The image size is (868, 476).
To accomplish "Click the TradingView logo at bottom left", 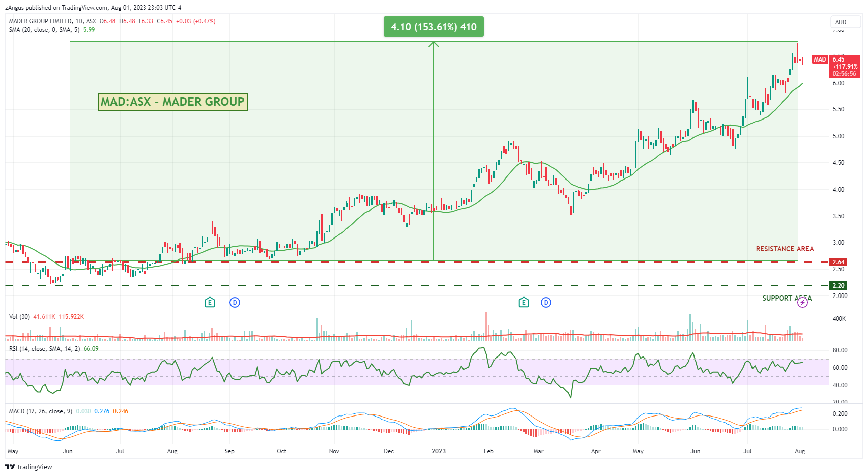I will 29,467.
